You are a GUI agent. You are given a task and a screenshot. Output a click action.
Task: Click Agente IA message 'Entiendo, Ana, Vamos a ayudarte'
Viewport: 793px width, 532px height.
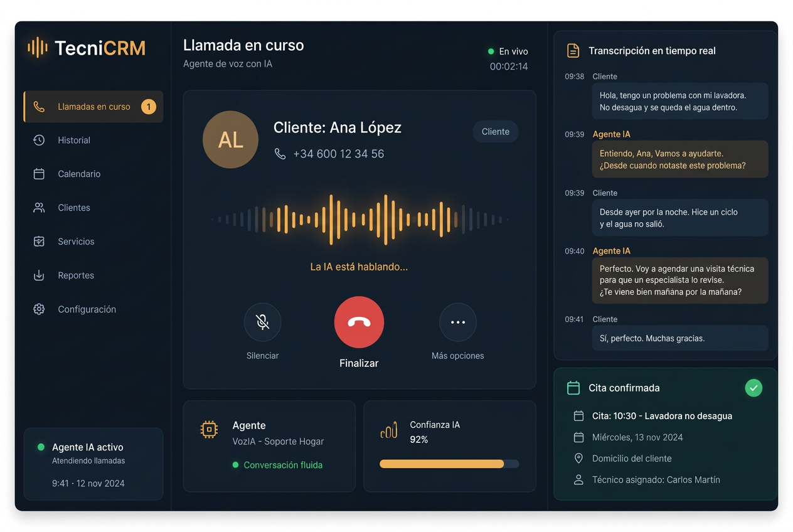click(680, 159)
